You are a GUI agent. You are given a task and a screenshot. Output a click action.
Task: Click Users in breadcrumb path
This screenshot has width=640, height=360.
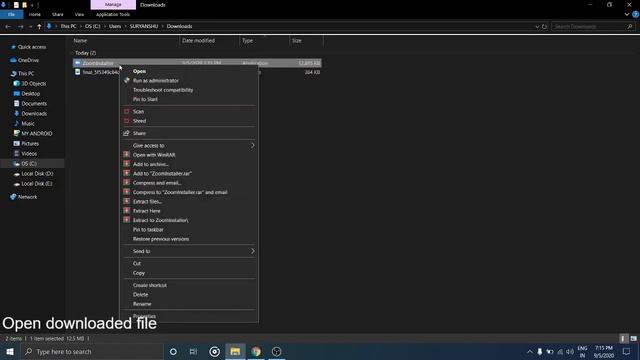pyautogui.click(x=115, y=26)
